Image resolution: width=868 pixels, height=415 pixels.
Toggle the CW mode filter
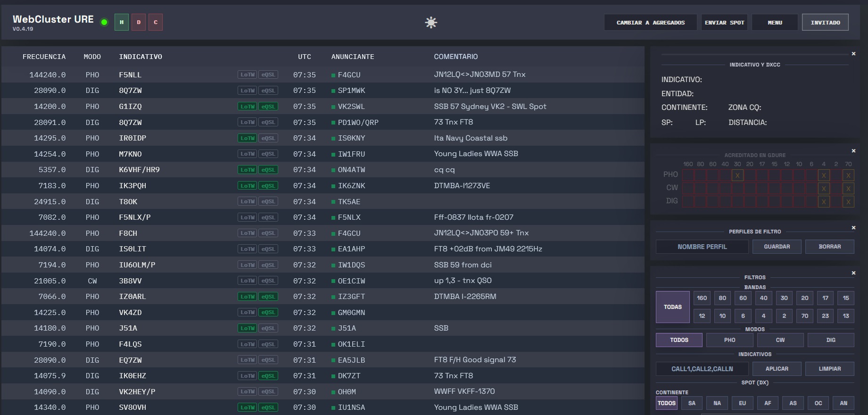780,340
